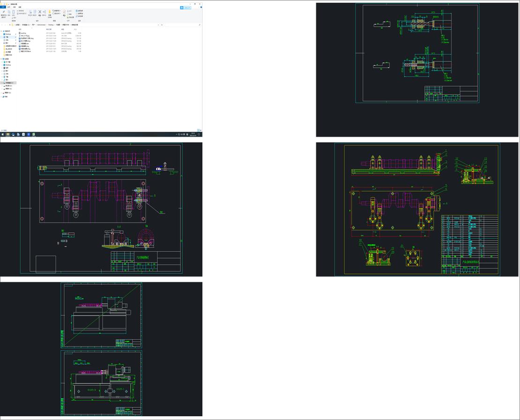The image size is (520, 420).
Task: Go up one folder with the up arrow
Action: pyautogui.click(x=10, y=24)
